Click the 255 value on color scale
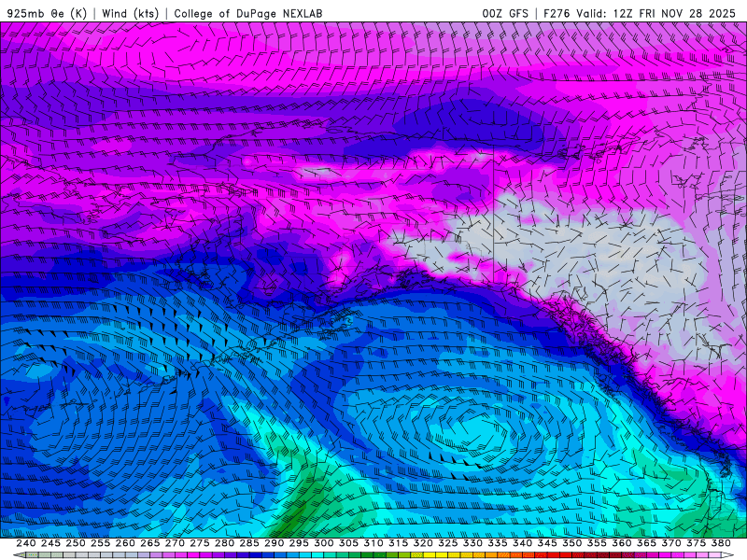The height and width of the screenshot is (560, 747). [x=100, y=543]
